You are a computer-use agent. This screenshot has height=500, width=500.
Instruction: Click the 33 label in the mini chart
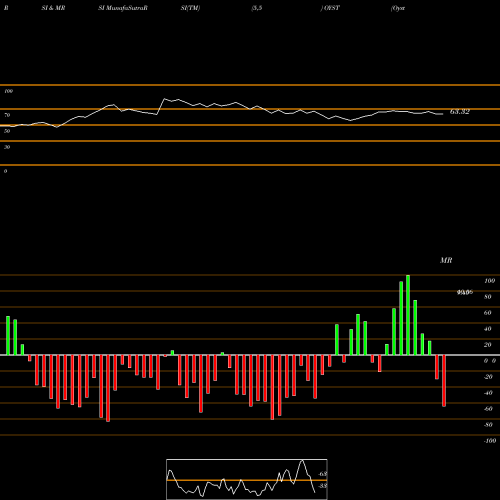pos(322,486)
